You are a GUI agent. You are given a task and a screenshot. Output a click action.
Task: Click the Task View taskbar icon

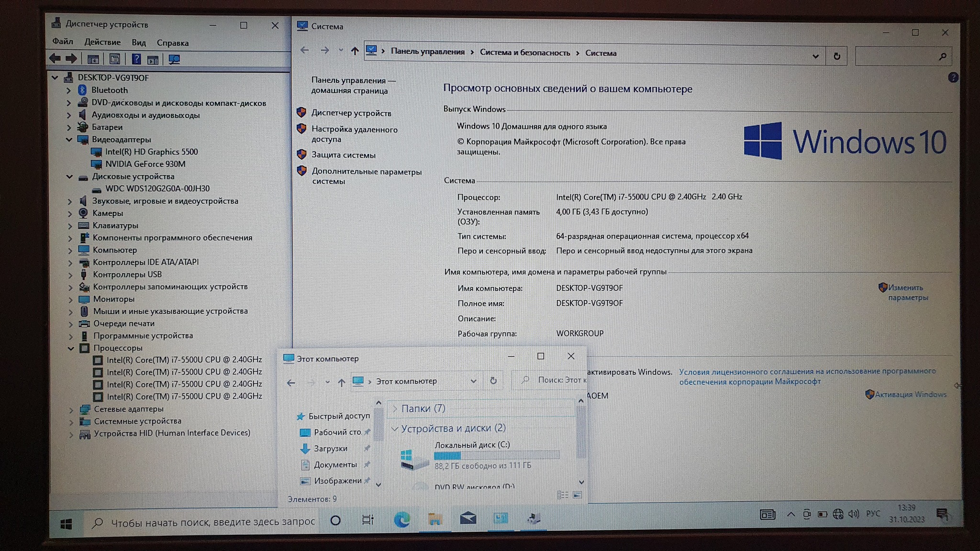coord(367,520)
